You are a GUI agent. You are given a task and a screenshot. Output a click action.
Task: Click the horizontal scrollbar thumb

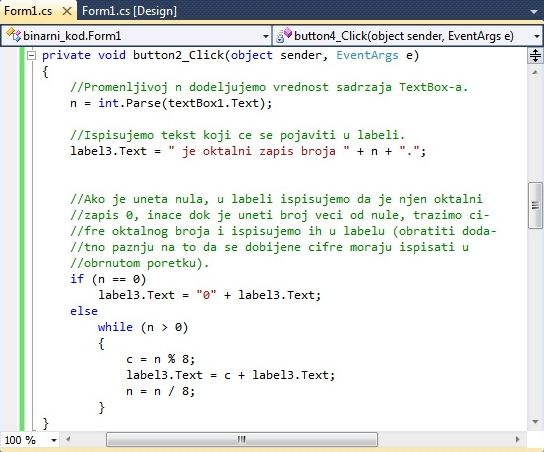coord(242,440)
